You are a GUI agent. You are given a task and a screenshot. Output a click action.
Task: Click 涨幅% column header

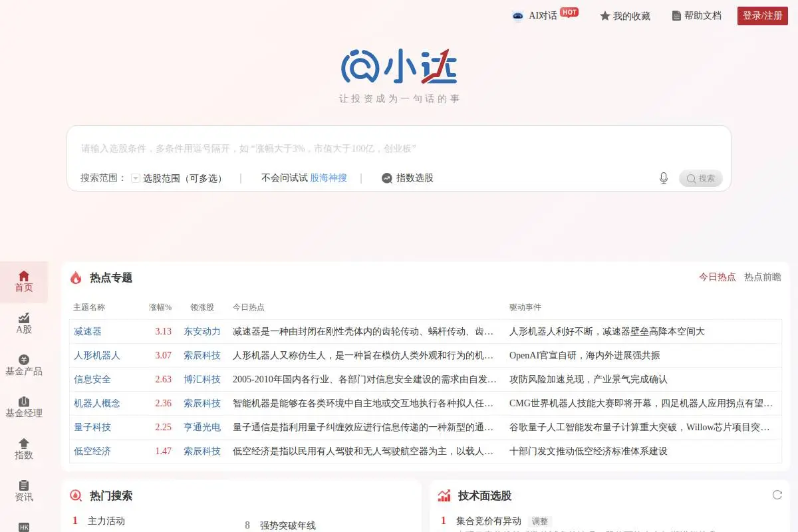(160, 307)
